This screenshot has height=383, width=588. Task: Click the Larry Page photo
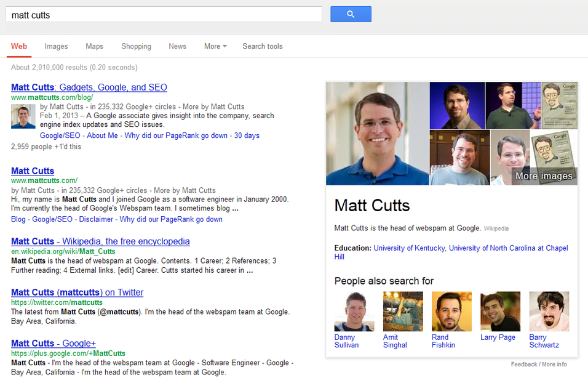500,311
